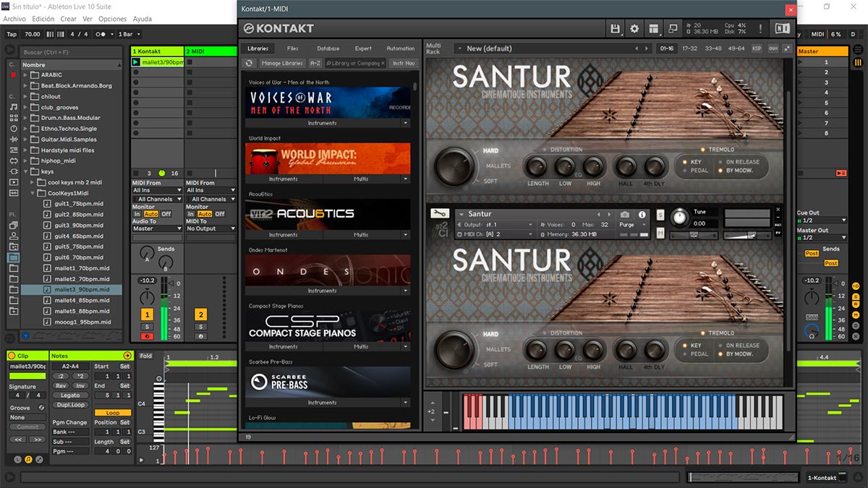This screenshot has height=488, width=868.
Task: Select PEDAL mode in upper Santur panel
Action: (694, 171)
